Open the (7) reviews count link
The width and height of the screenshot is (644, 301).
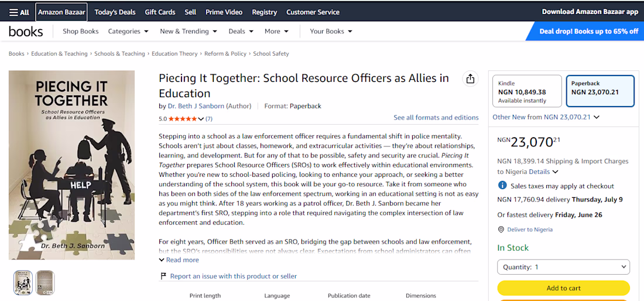208,119
